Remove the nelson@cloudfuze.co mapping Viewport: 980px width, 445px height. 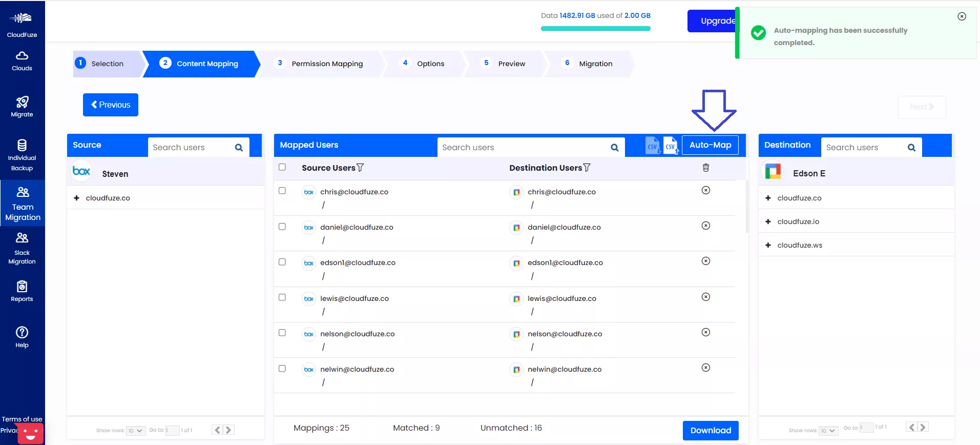(x=706, y=332)
